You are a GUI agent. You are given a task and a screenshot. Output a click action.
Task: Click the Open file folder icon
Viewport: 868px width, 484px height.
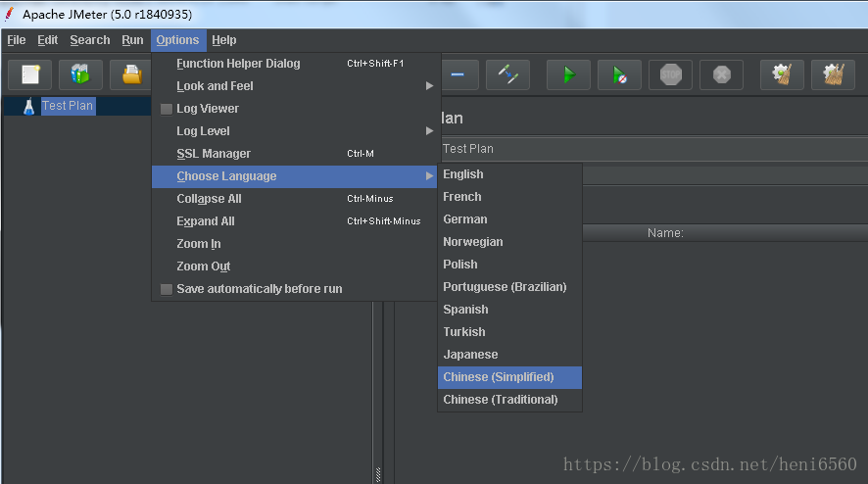(131, 74)
